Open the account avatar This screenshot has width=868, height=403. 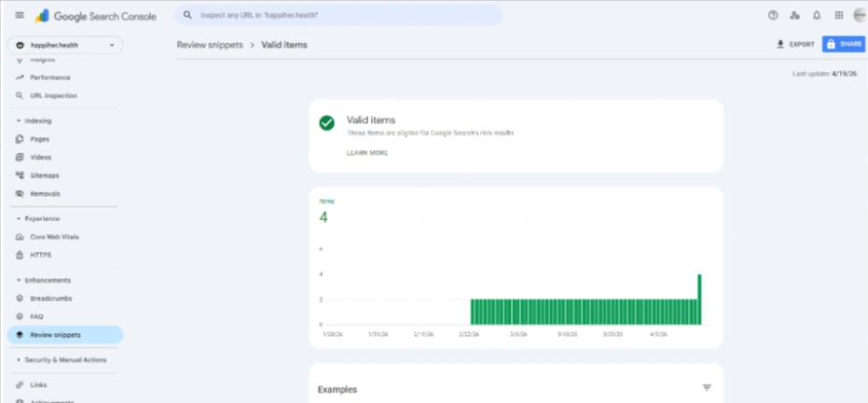coord(861,15)
